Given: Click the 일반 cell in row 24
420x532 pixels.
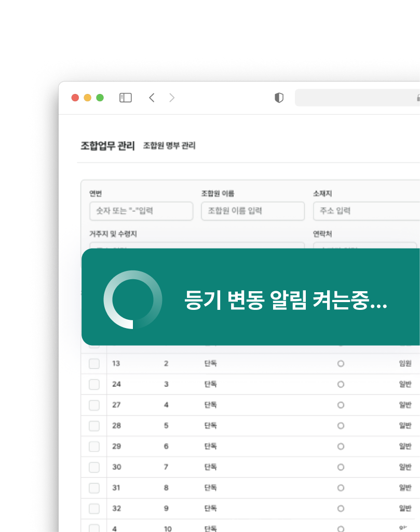Looking at the screenshot, I should coord(405,384).
